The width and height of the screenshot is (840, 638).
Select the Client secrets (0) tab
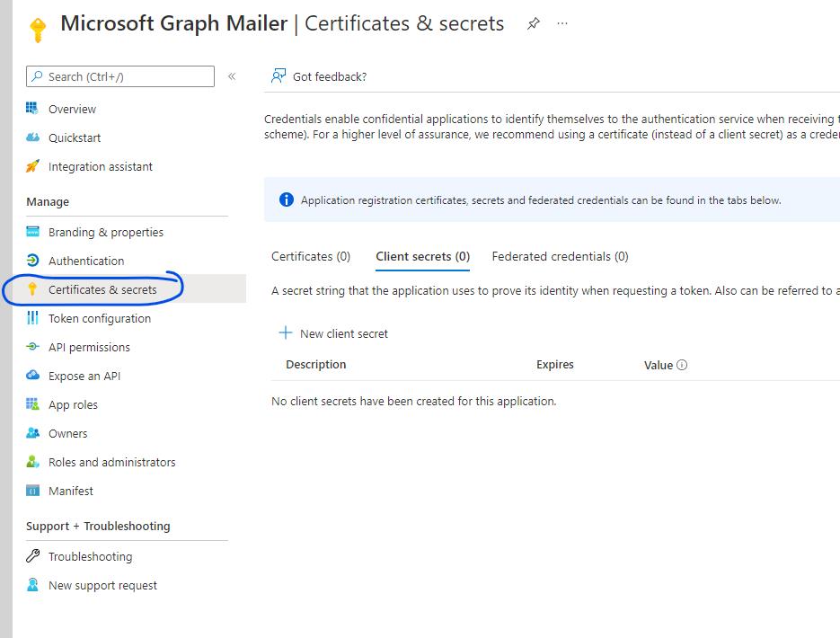coord(422,257)
